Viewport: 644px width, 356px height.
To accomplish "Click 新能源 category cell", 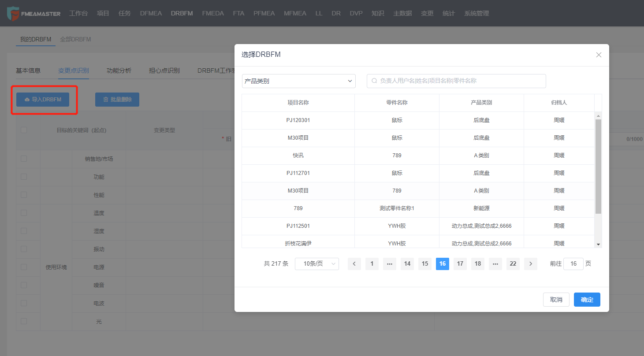I will point(481,208).
